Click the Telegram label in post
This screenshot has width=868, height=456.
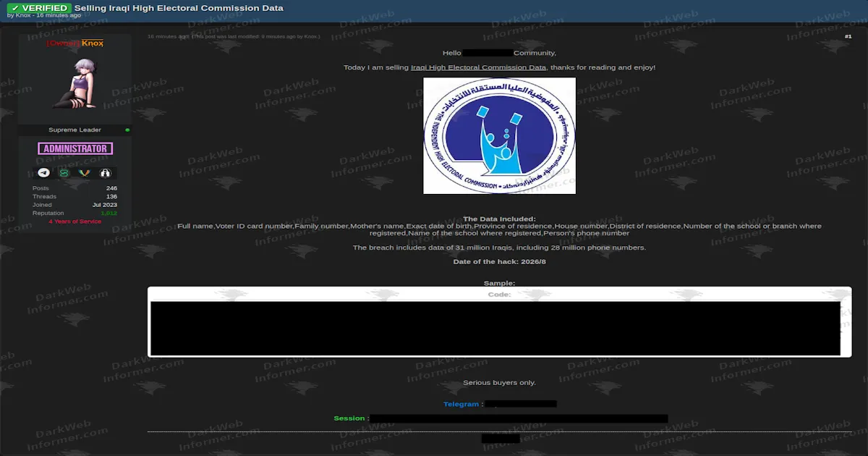[461, 404]
